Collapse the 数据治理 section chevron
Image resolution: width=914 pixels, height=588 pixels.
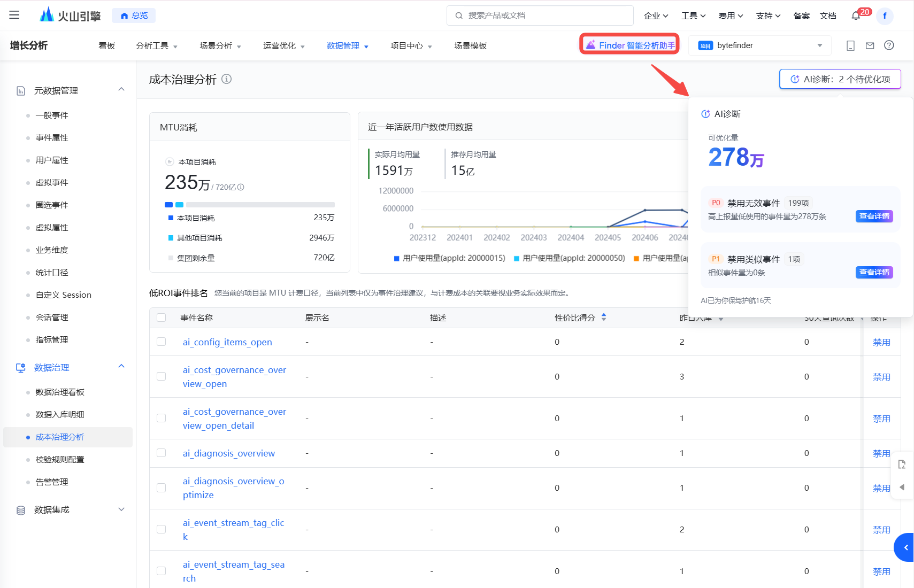tap(121, 366)
